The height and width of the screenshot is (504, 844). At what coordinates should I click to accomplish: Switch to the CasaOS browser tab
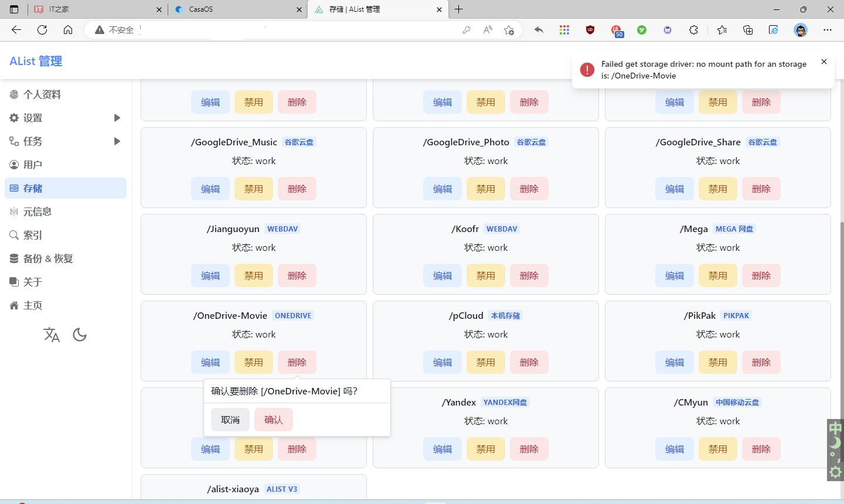pyautogui.click(x=234, y=9)
